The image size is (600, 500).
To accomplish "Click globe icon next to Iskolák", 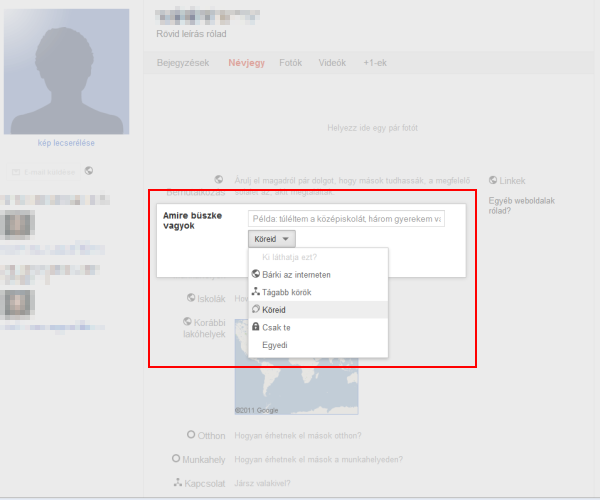I will (190, 298).
